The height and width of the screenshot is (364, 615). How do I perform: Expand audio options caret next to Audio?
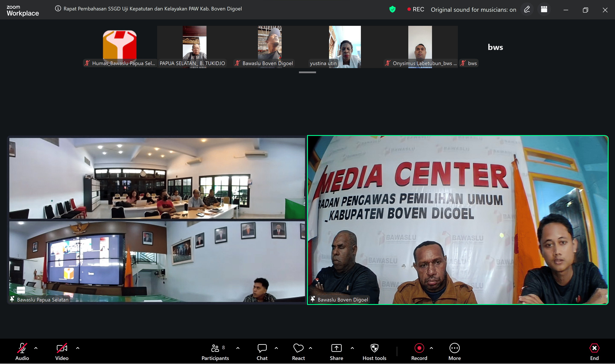(36, 348)
